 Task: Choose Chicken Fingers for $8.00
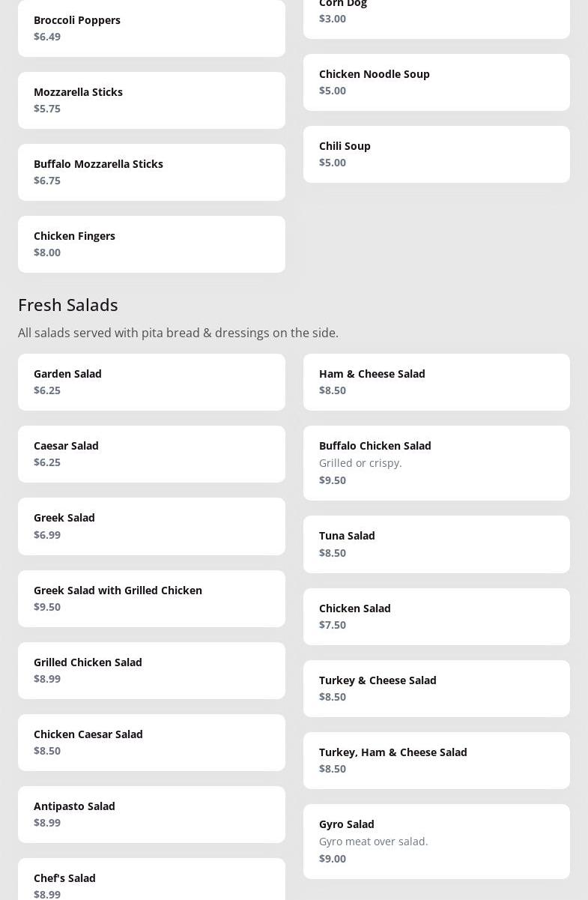151,244
